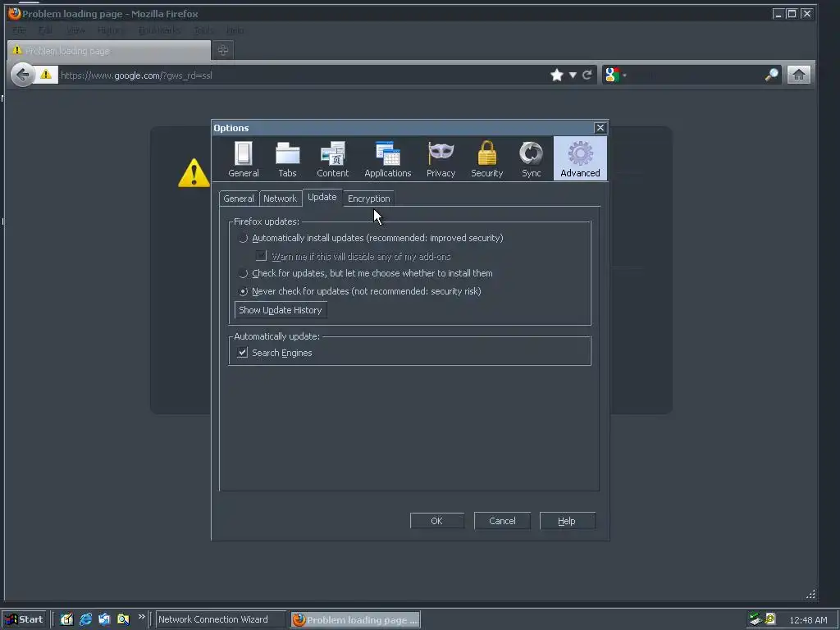The width and height of the screenshot is (840, 630).
Task: Click the first quick launch icon
Action: click(x=66, y=619)
